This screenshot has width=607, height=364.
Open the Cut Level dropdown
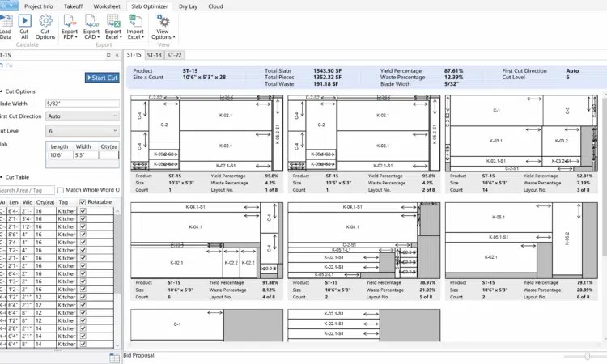click(x=83, y=131)
